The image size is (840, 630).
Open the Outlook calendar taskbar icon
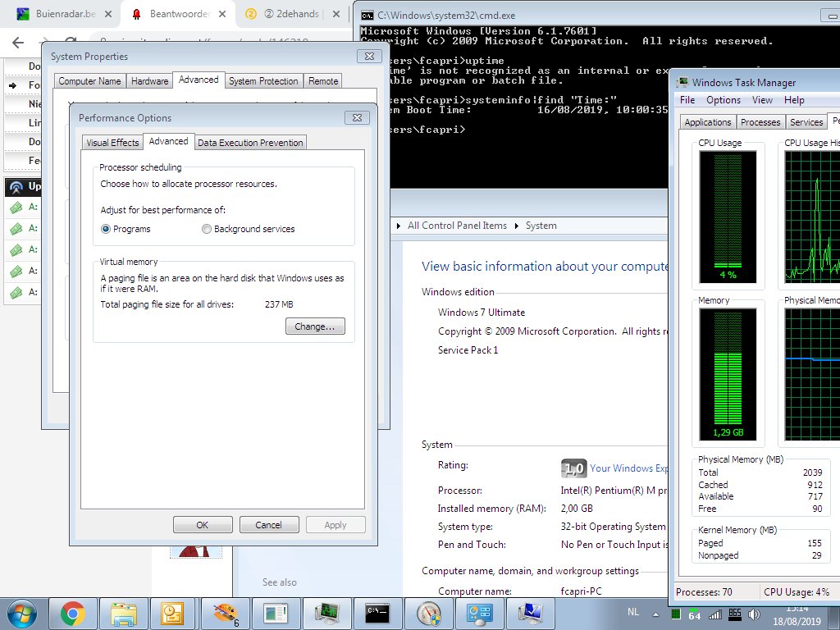(173, 614)
